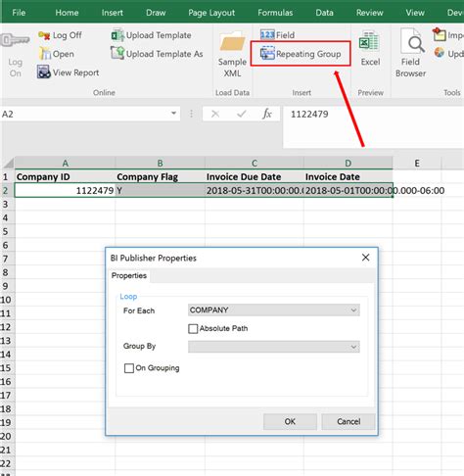Enable the Absolute Path checkbox
464x476 pixels.
(x=193, y=328)
